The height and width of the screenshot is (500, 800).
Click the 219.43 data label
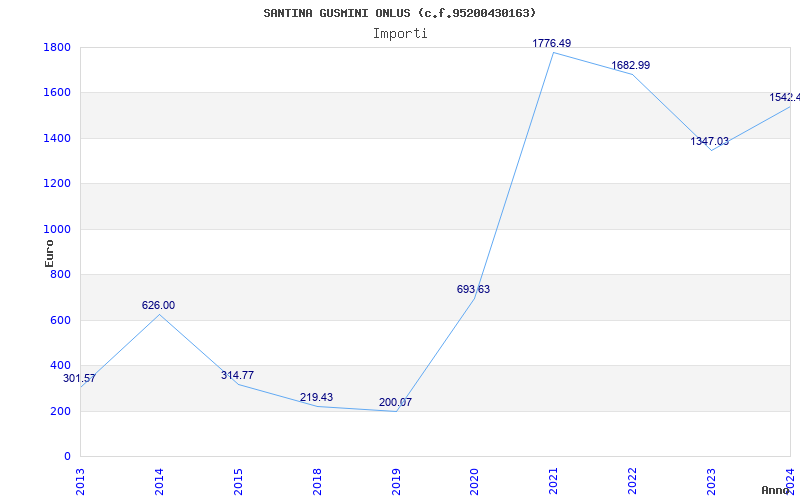tap(316, 397)
